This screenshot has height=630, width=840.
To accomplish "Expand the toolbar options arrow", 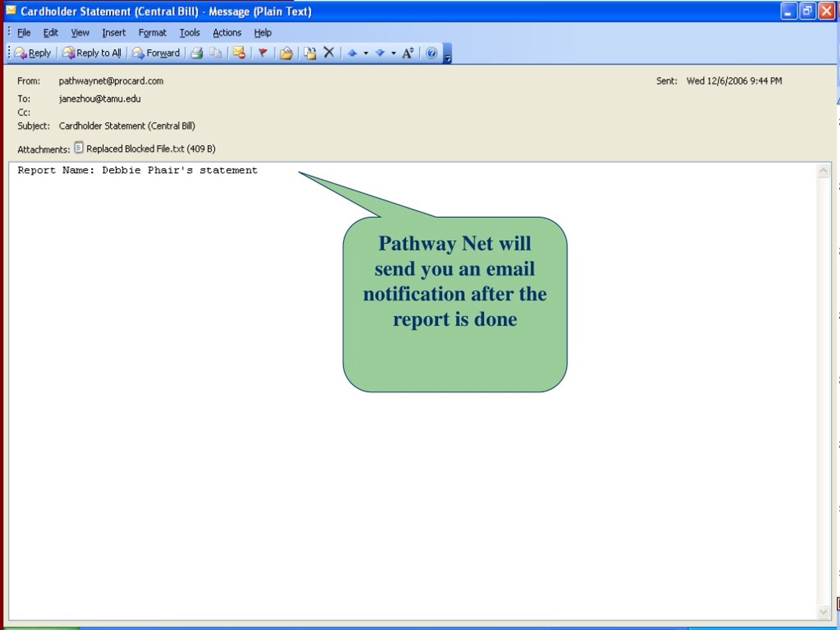I will click(448, 53).
